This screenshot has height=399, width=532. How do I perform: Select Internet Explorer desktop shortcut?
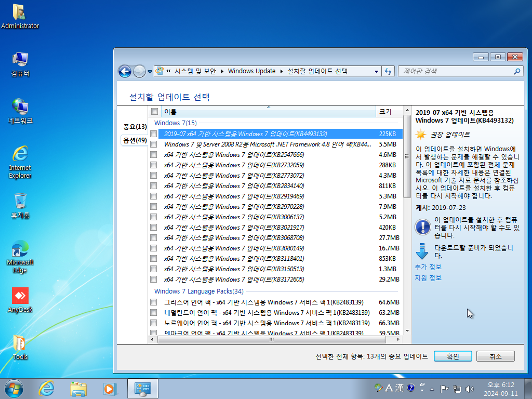(x=20, y=162)
